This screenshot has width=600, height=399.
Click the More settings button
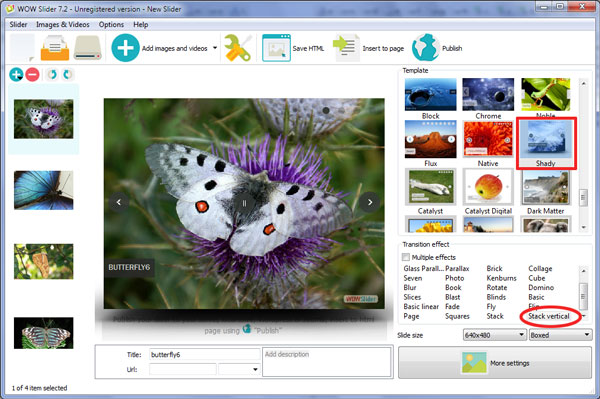(495, 363)
